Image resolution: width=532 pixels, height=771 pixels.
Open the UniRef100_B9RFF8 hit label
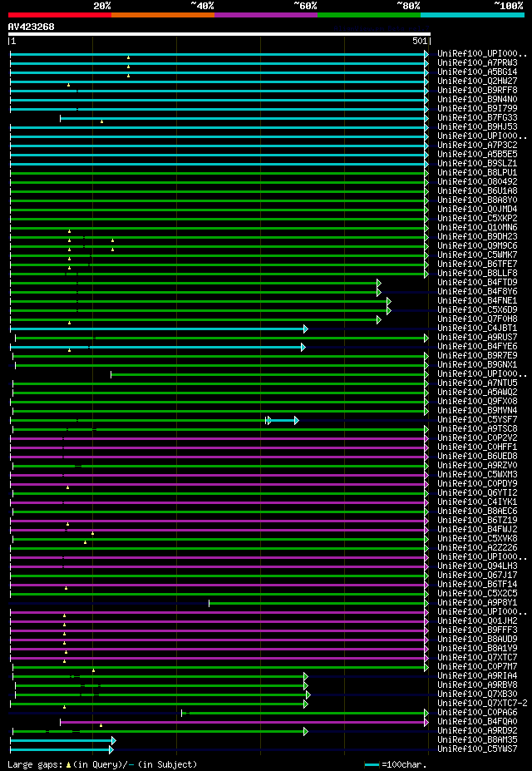pyautogui.click(x=477, y=91)
